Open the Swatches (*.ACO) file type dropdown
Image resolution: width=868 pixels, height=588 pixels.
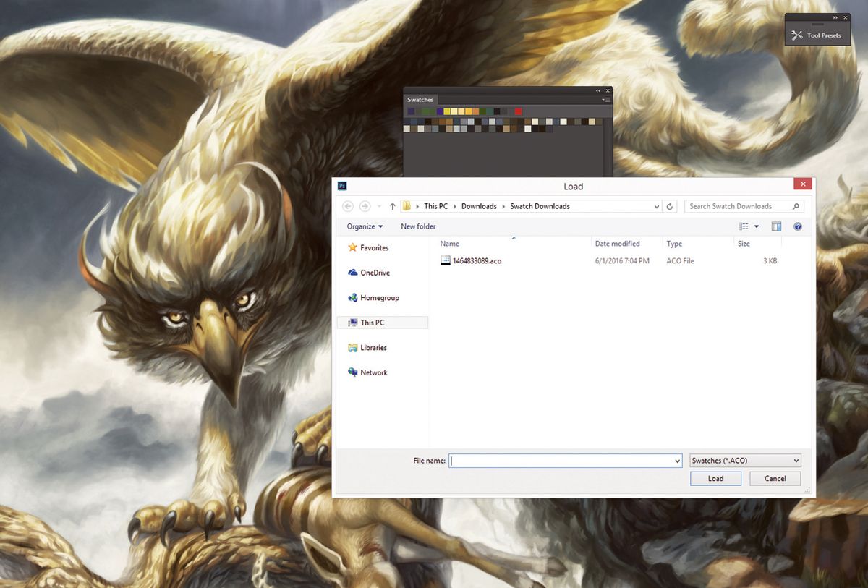click(x=796, y=461)
